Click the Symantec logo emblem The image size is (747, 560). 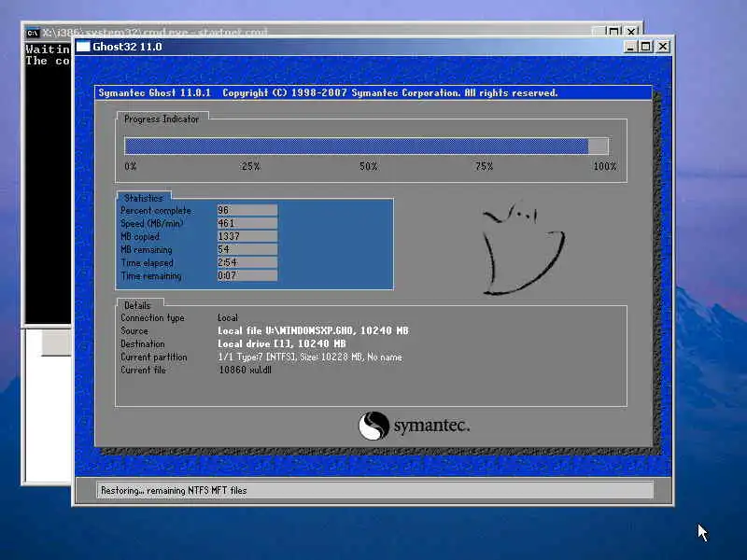click(373, 426)
